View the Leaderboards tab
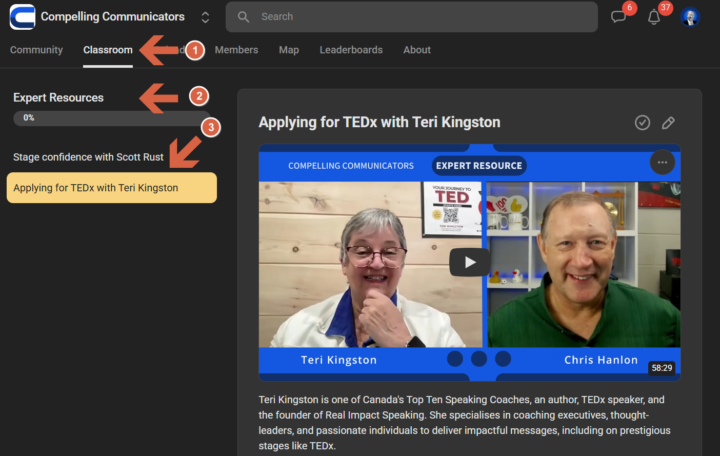Viewport: 720px width, 456px height. point(351,50)
